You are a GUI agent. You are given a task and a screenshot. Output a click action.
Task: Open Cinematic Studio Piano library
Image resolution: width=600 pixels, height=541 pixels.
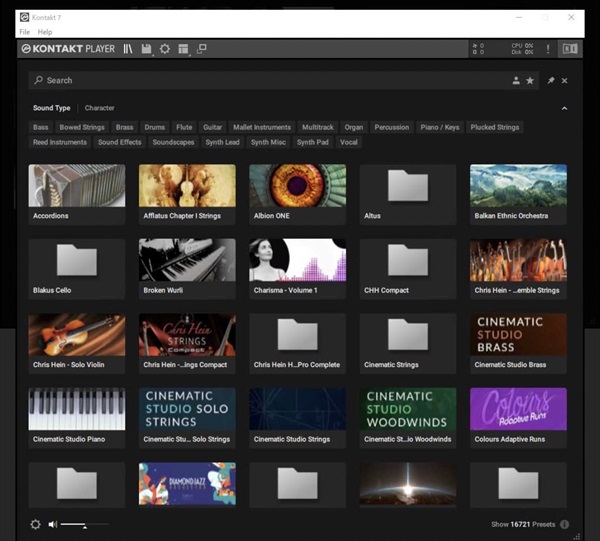(x=77, y=418)
